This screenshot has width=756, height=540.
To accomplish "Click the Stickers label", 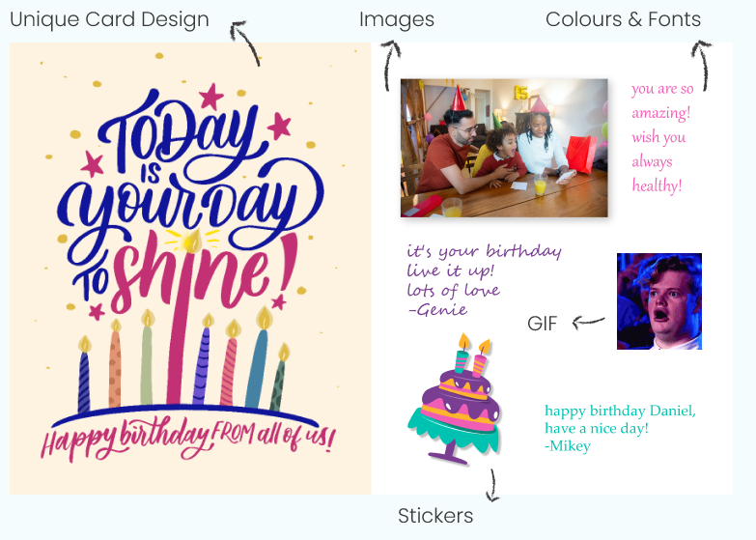I will (435, 516).
